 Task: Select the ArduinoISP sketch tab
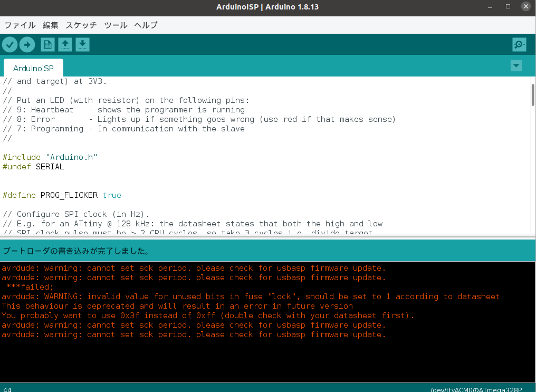click(x=34, y=69)
